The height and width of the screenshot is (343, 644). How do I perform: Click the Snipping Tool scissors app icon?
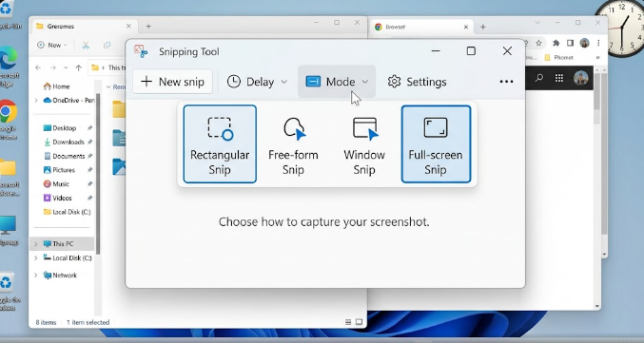[x=141, y=51]
